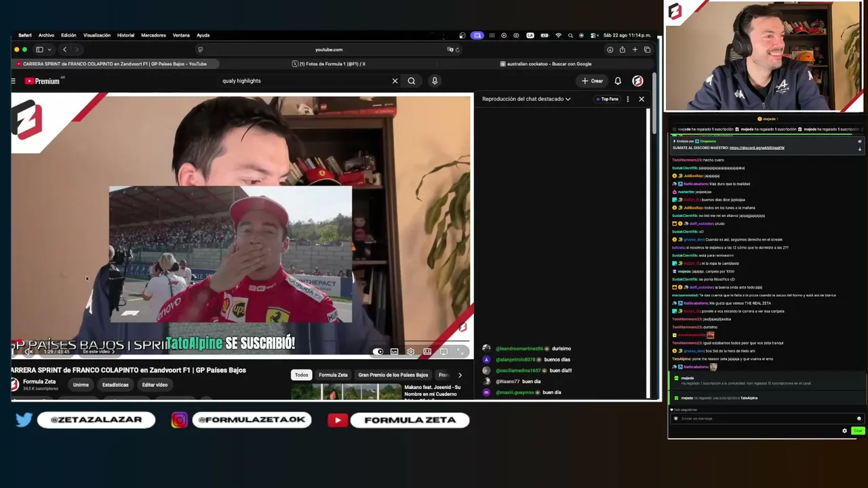Click the Top Fans button
This screenshot has height=488, width=868.
607,99
